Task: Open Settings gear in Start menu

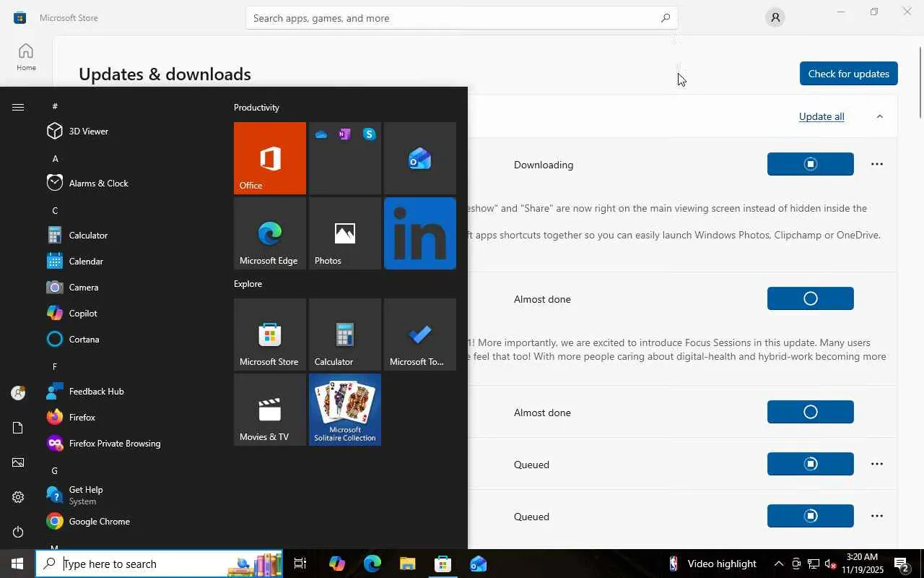Action: pyautogui.click(x=18, y=497)
